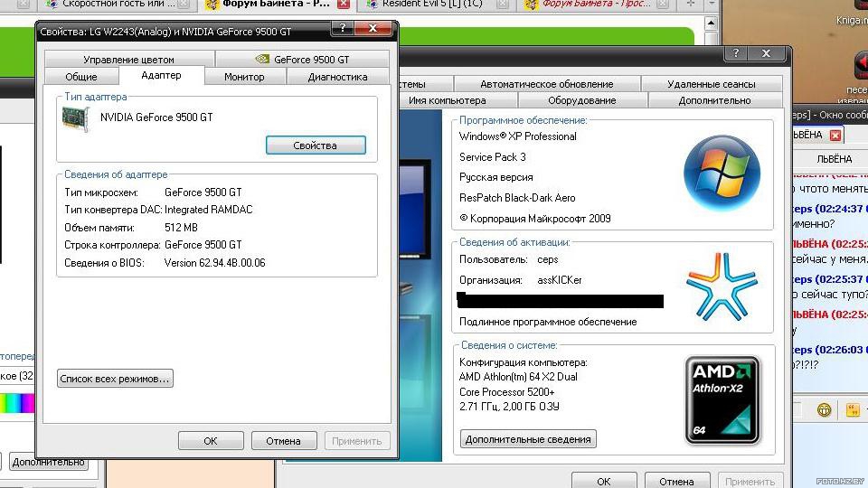Click Подлинное программное обеспечение text
Image resolution: width=868 pixels, height=488 pixels.
click(548, 322)
